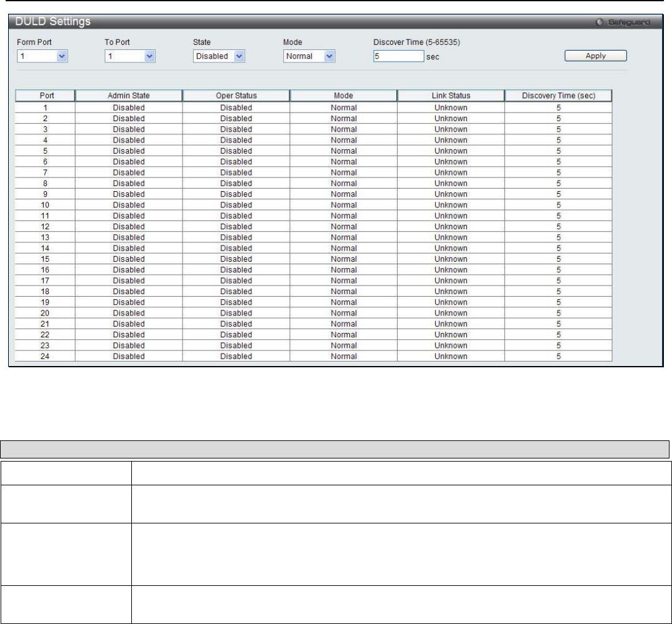672x624 pixels.
Task: Click Mode cell of port 19
Action: coord(343,302)
